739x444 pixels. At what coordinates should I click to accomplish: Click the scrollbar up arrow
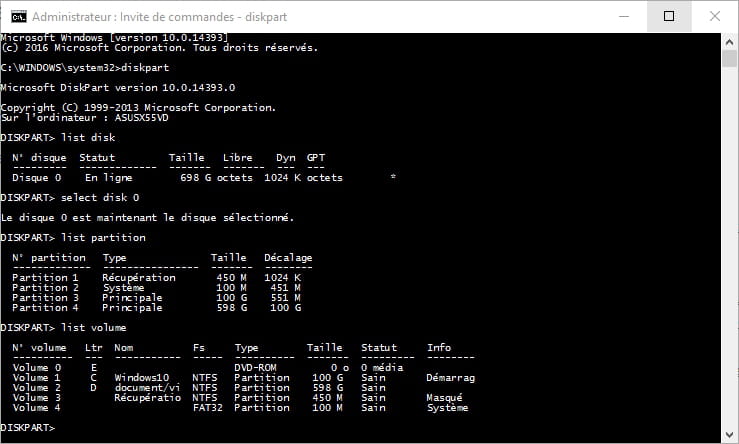pyautogui.click(x=730, y=42)
